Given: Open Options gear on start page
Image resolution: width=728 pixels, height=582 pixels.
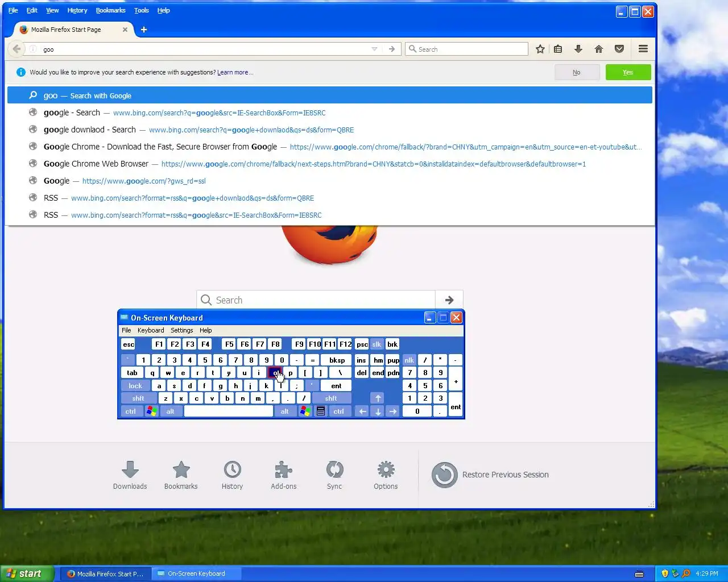Looking at the screenshot, I should pos(386,475).
